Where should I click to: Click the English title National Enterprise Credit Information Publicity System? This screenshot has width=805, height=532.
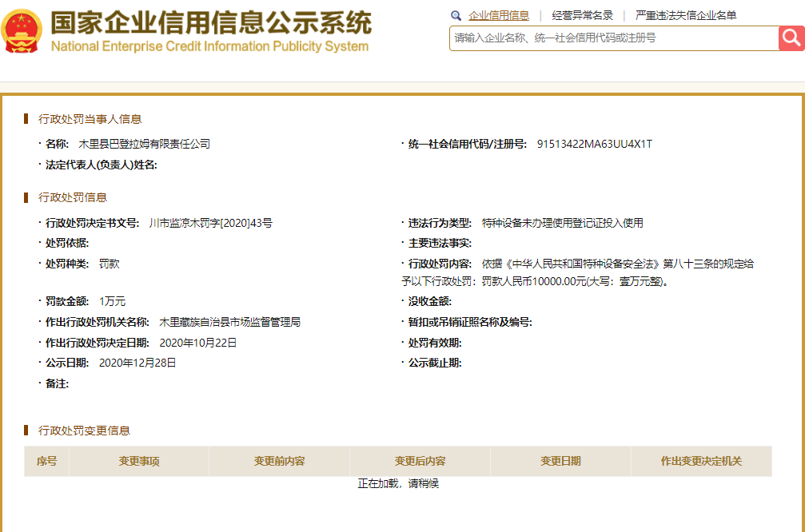[209, 46]
